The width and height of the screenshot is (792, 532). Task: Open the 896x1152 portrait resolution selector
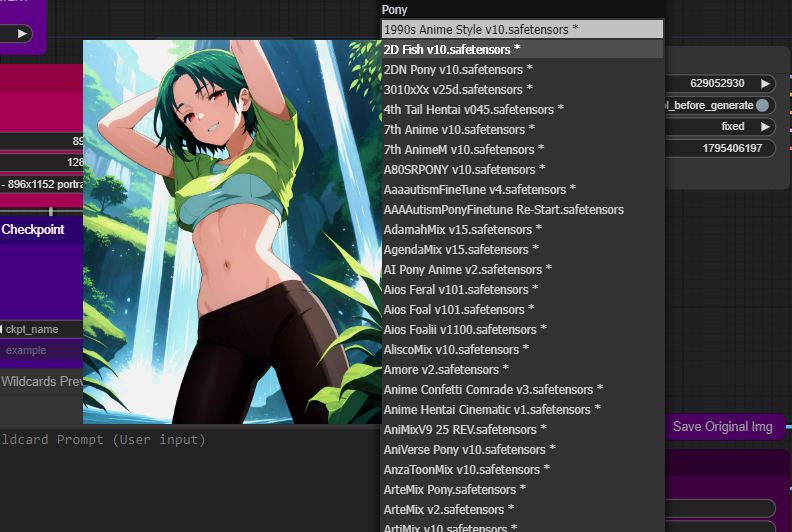click(41, 184)
